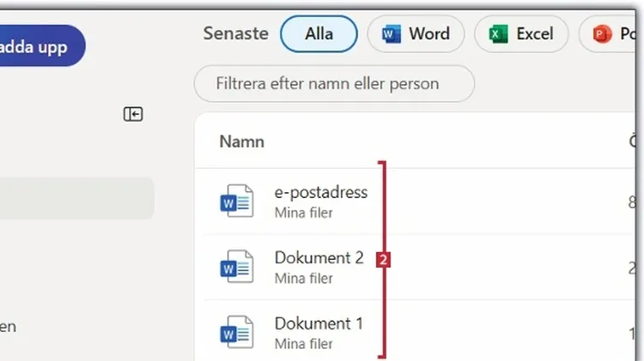Click the Word file icon beside Dokument 2

(236, 267)
